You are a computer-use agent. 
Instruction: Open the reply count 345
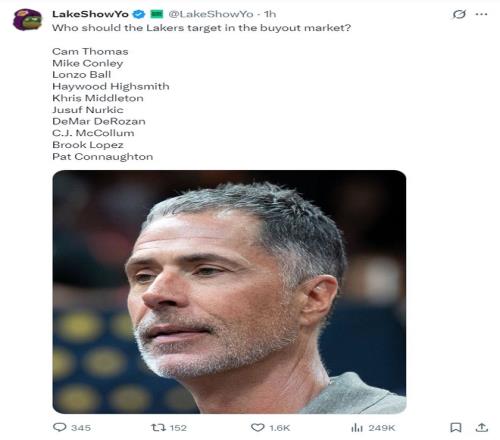[x=81, y=428]
